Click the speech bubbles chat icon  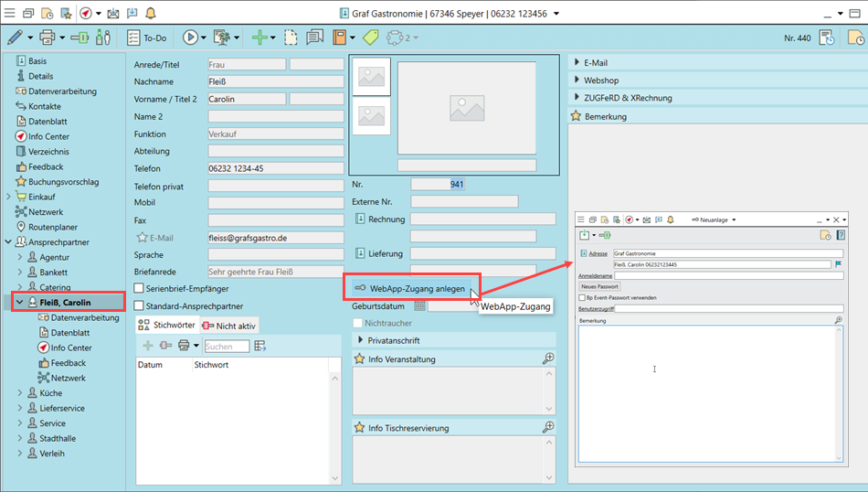click(x=314, y=37)
